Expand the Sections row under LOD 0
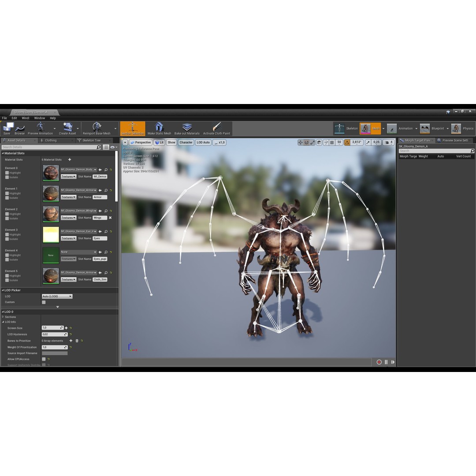Screen dimensions: 476x476 coord(3,317)
